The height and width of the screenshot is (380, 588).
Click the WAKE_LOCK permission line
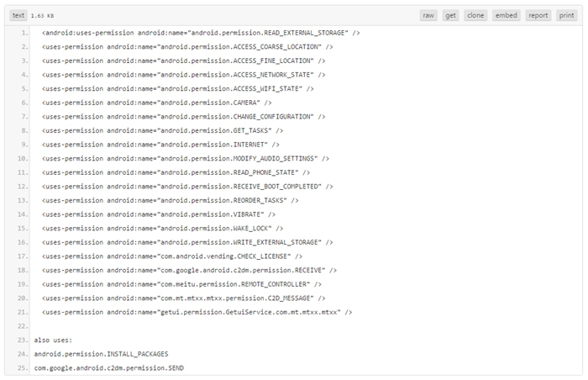tap(162, 229)
